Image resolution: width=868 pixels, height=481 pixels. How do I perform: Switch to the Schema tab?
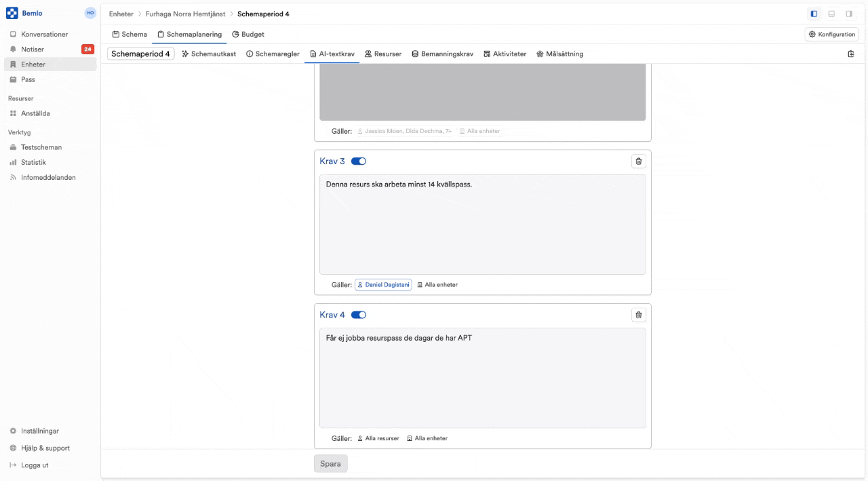130,34
